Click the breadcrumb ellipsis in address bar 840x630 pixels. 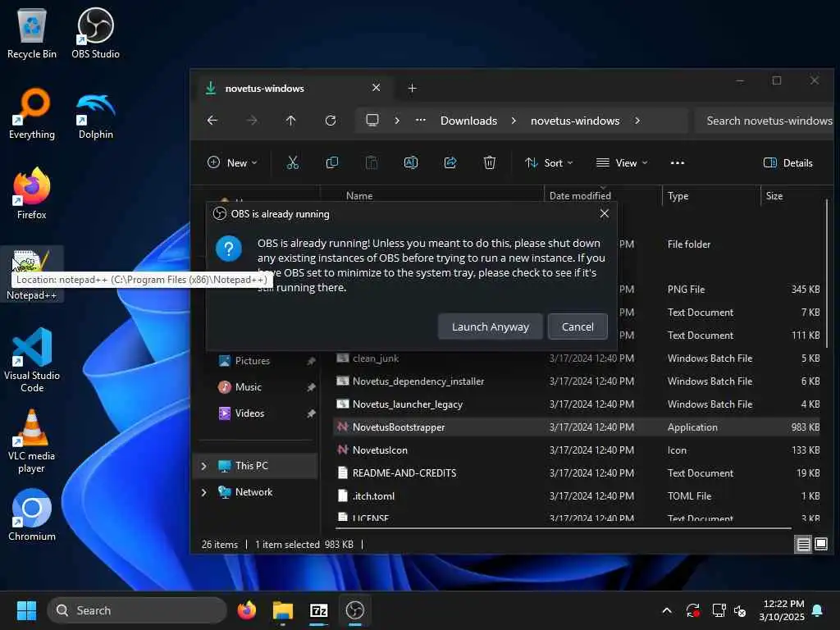click(x=421, y=120)
